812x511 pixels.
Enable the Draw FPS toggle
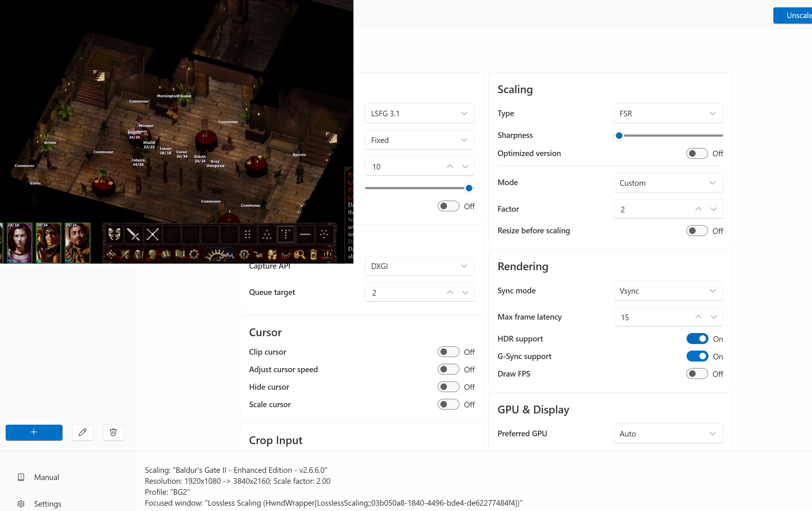coord(697,374)
